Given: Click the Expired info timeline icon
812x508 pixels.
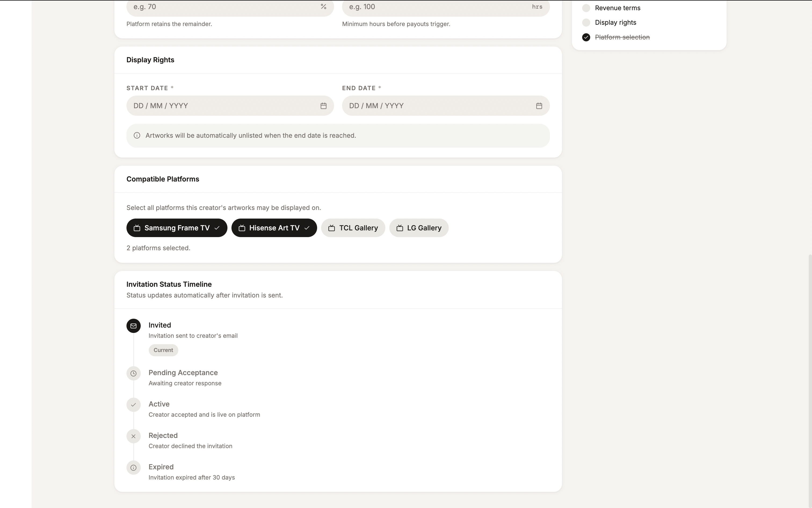Looking at the screenshot, I should coord(133,467).
